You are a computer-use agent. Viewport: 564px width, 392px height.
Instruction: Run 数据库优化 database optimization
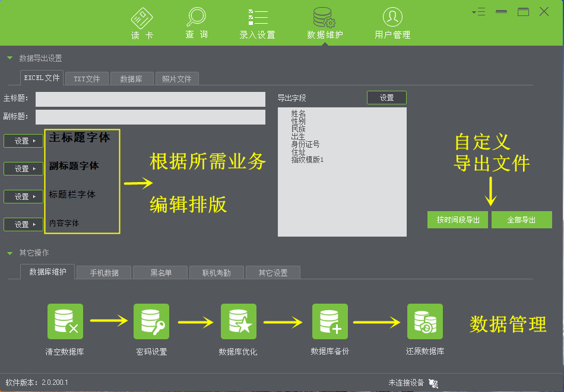pyautogui.click(x=238, y=321)
